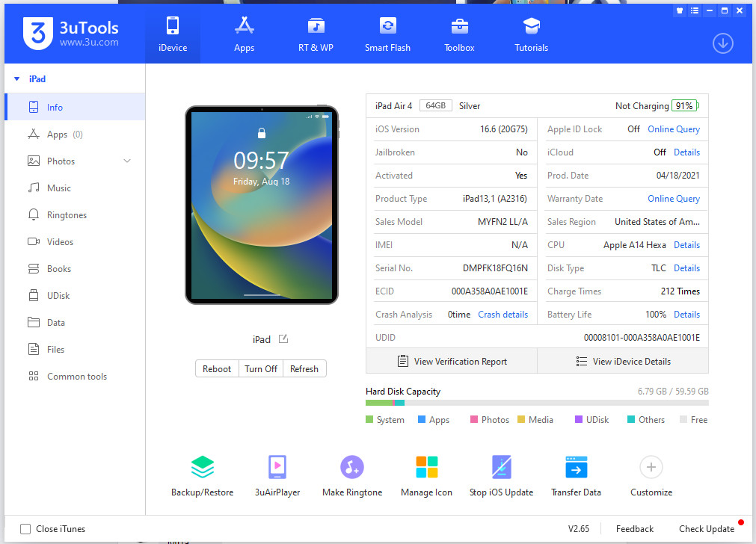Click the iPad screen preview image
This screenshot has width=756, height=544.
pyautogui.click(x=262, y=205)
